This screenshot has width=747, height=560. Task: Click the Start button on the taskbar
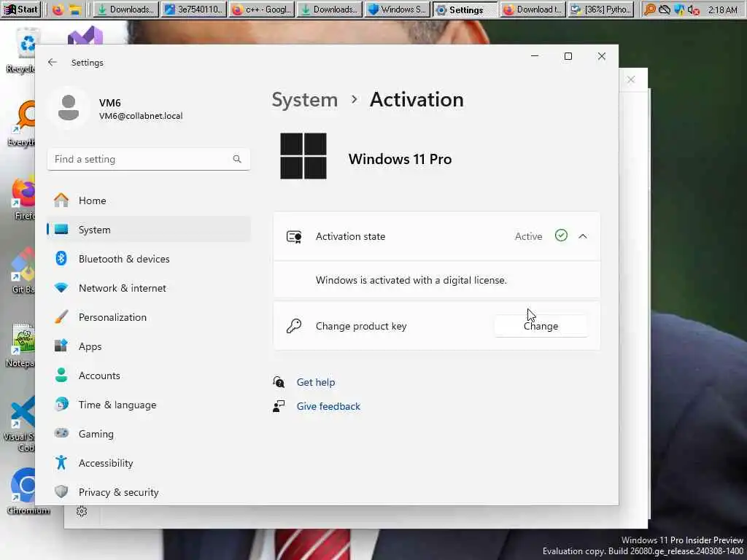(x=20, y=9)
